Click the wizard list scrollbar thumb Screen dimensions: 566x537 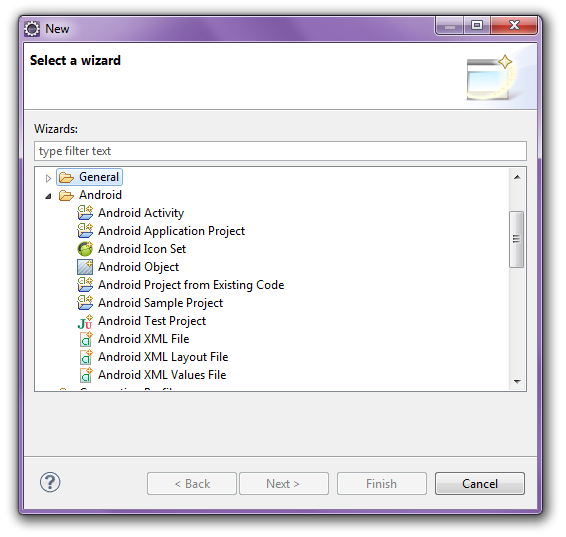click(x=517, y=239)
